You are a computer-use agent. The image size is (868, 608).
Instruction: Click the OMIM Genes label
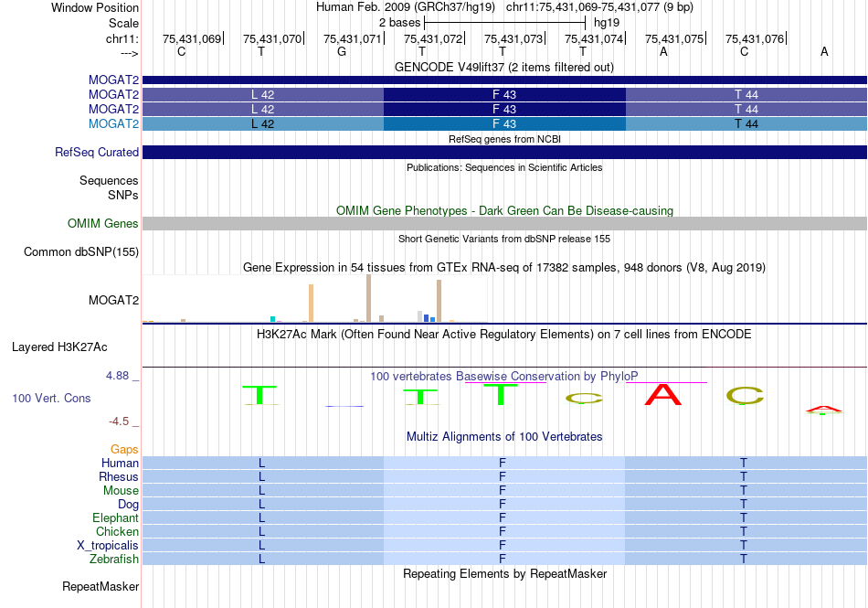coord(102,223)
